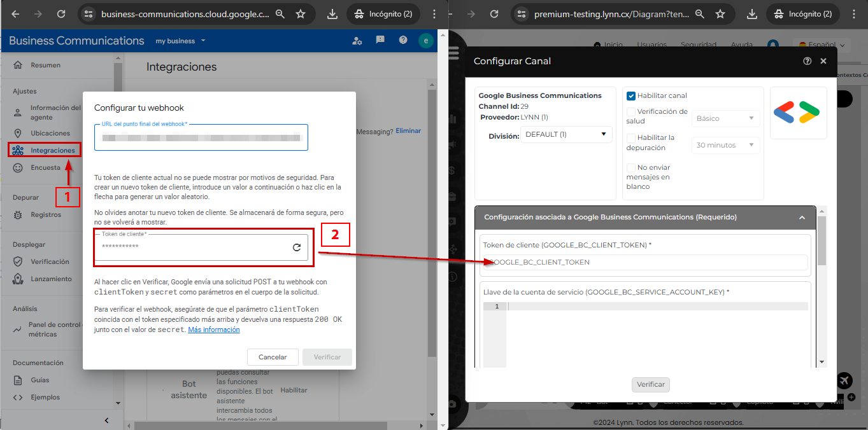868x430 pixels.
Task: Open the 'my business' account dropdown
Action: pos(181,41)
